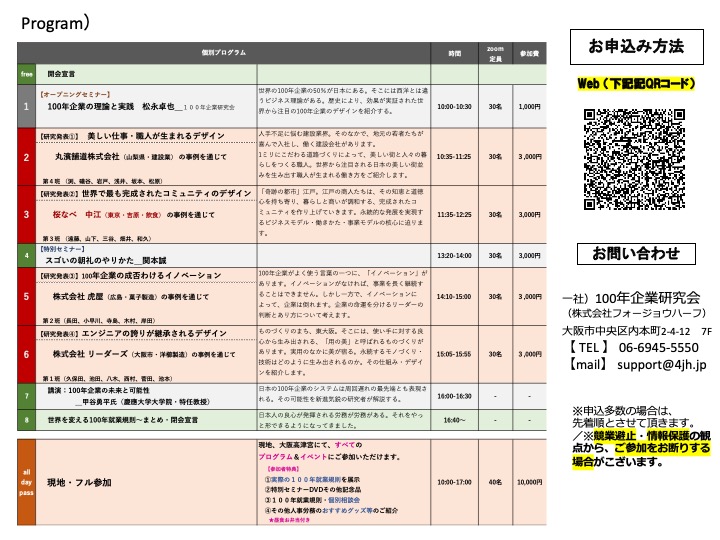The height and width of the screenshot is (540, 720).
Task: Click the 16:40～ time cell
Action: [x=454, y=420]
